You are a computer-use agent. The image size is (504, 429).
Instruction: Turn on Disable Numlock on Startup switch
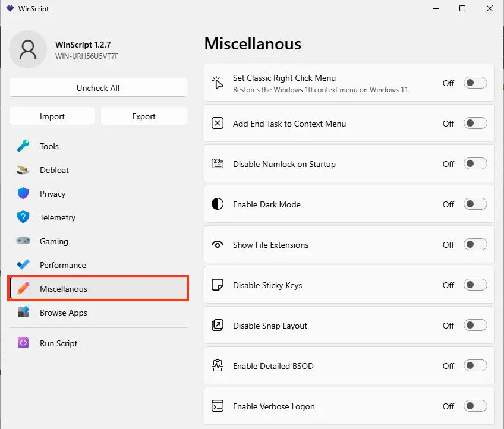click(x=475, y=164)
